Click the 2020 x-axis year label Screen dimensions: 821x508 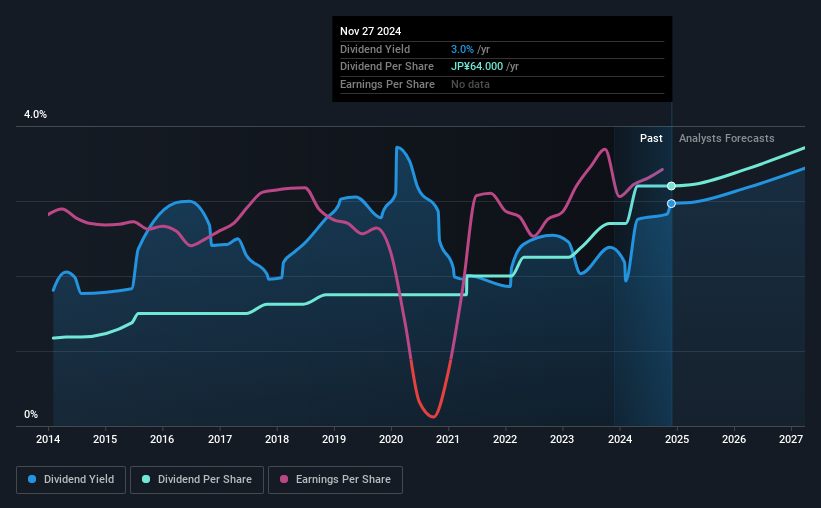[391, 439]
